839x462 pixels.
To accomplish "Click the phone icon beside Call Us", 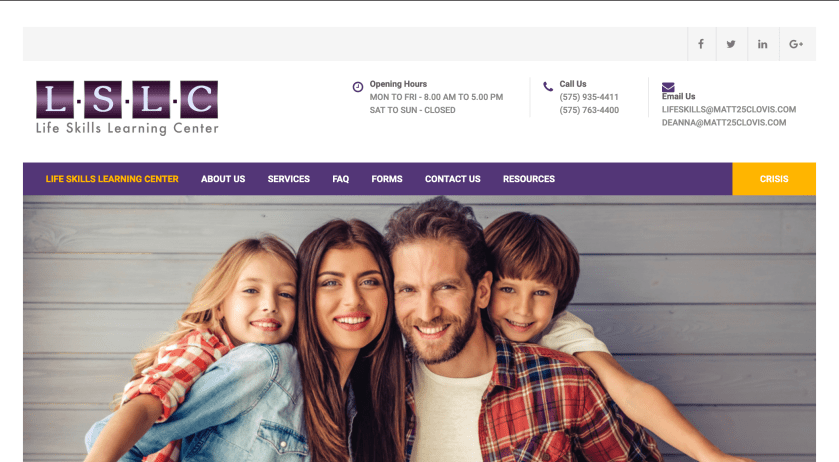I will click(x=548, y=86).
